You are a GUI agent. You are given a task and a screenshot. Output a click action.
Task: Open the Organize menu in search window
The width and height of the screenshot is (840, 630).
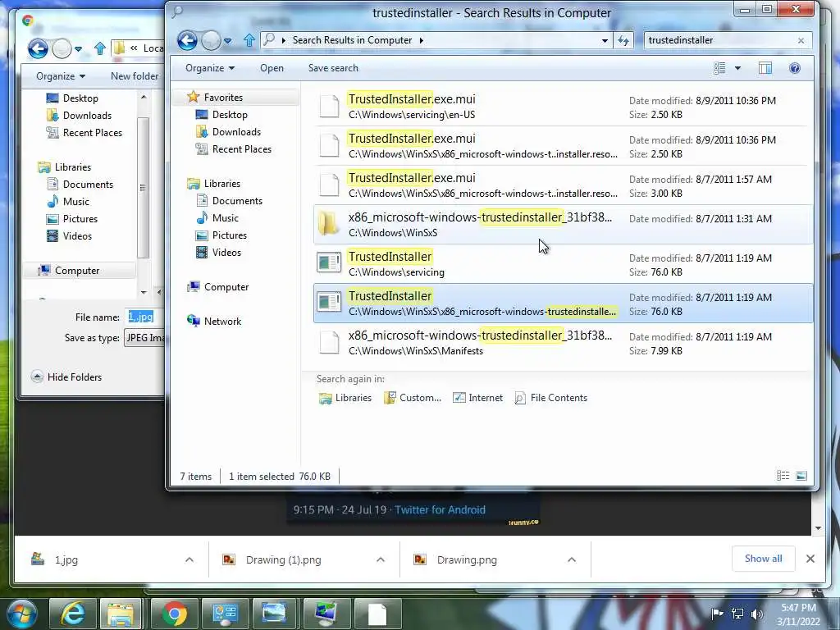pos(210,68)
